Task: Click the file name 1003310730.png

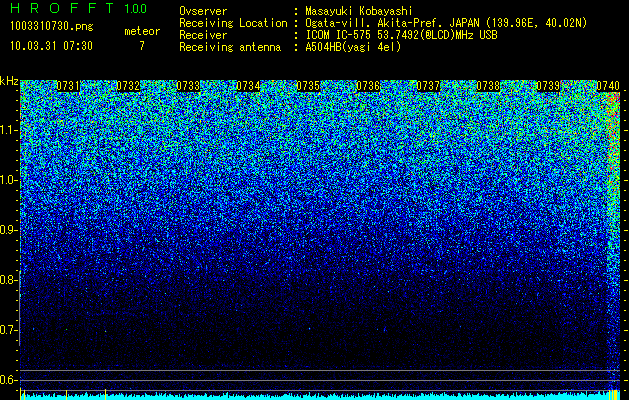Action: click(x=52, y=26)
